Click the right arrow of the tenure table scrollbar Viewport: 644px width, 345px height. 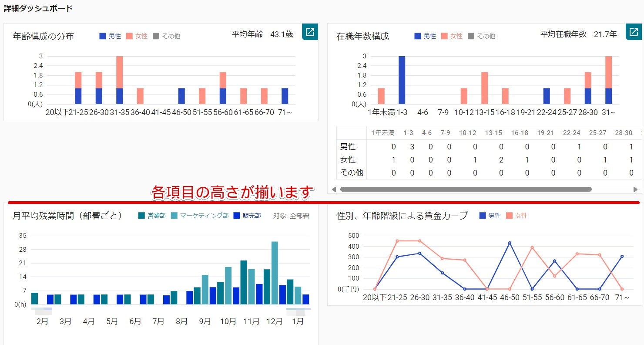635,189
